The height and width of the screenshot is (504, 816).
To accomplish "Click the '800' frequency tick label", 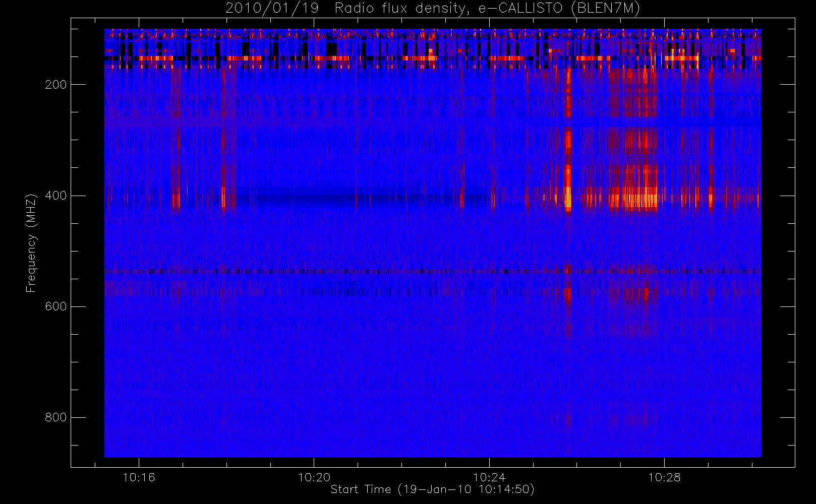I will click(56, 417).
